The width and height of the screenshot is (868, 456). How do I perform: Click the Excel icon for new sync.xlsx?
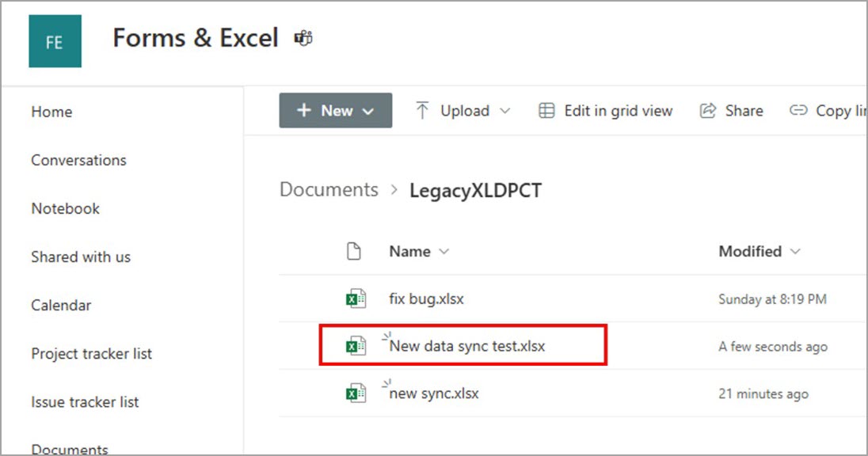(x=356, y=393)
